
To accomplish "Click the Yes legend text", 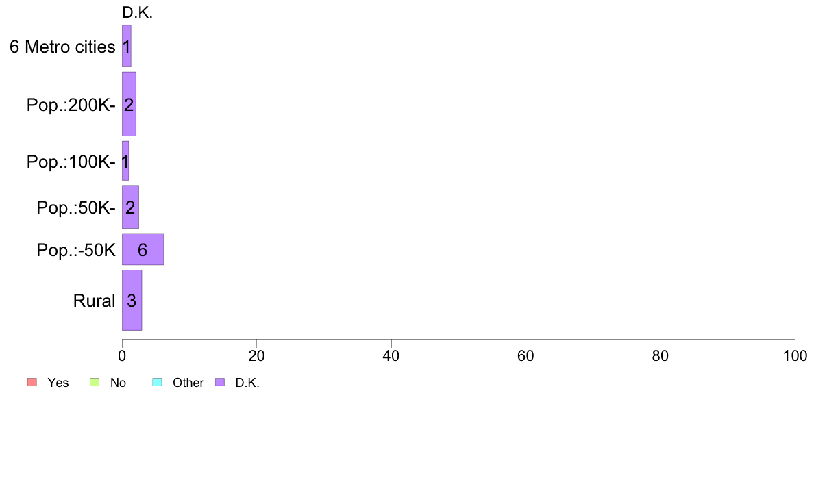I will (x=58, y=383).
